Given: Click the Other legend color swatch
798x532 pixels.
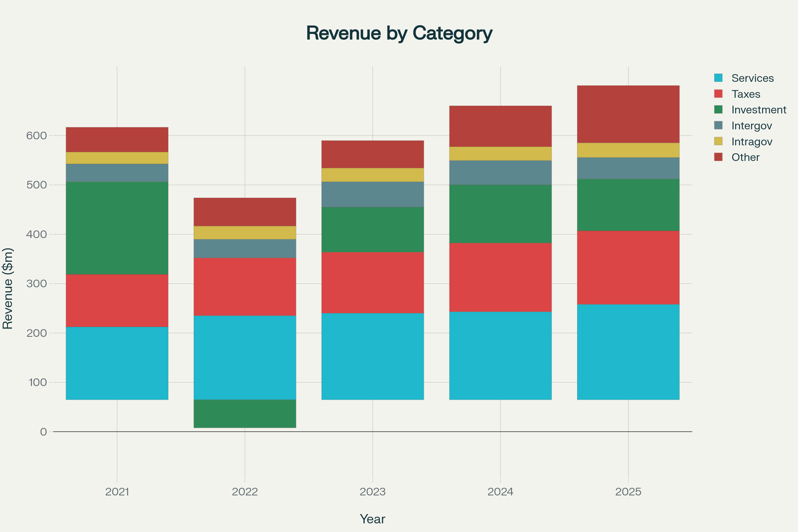Looking at the screenshot, I should click(x=718, y=157).
